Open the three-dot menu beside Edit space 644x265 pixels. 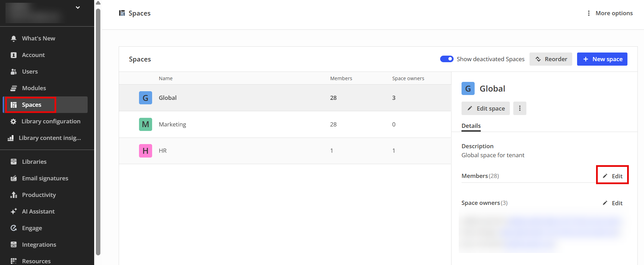pos(519,108)
